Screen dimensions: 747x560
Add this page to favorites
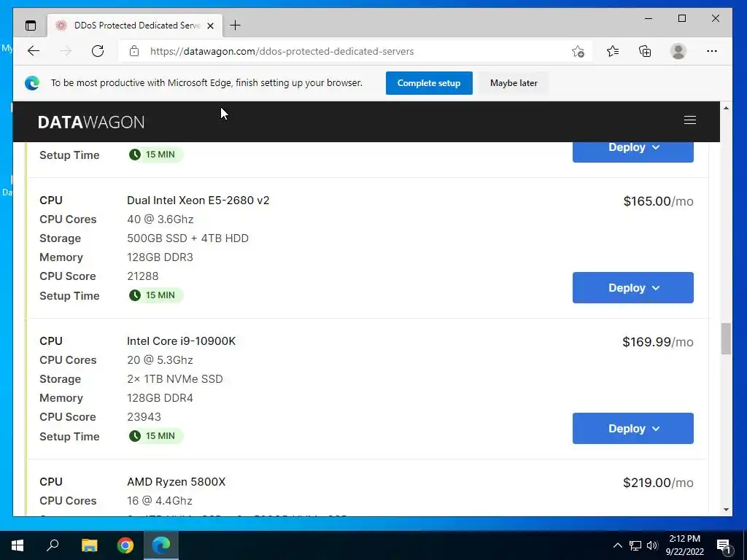pyautogui.click(x=578, y=51)
